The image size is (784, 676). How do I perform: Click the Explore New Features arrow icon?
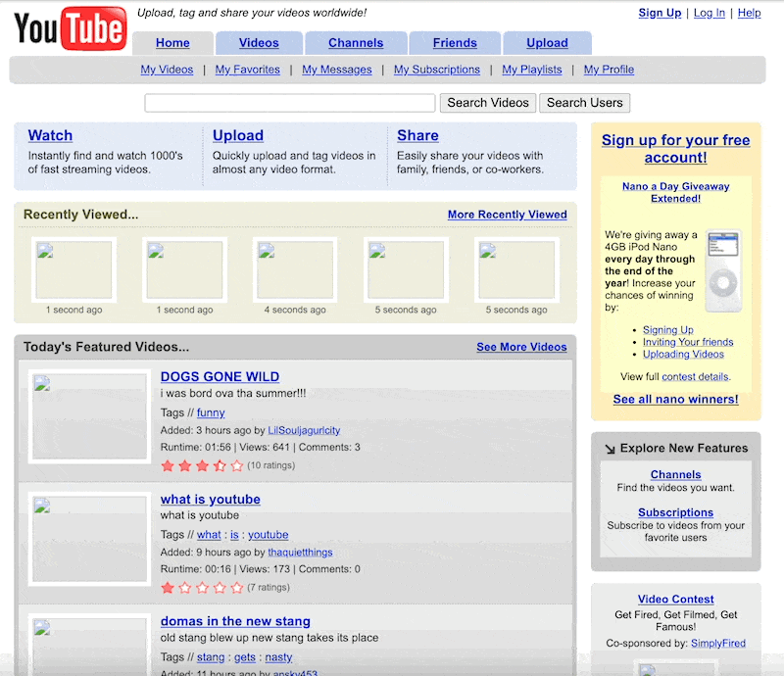610,449
